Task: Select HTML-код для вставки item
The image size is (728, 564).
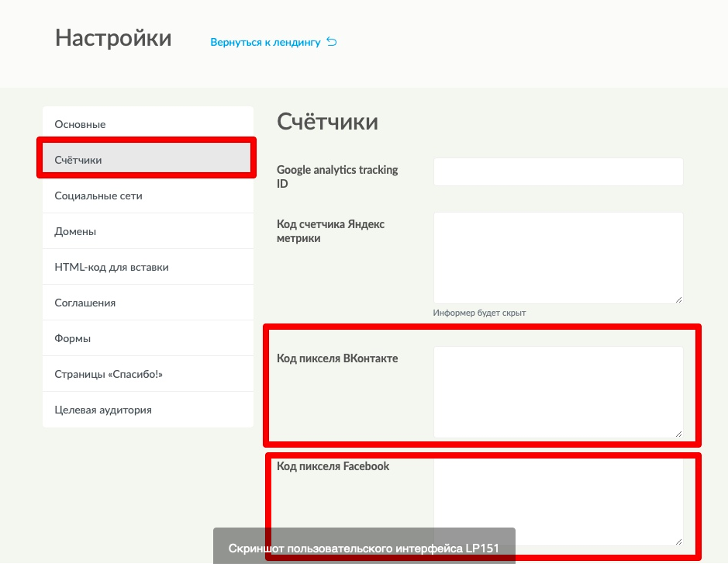Action: coord(148,267)
